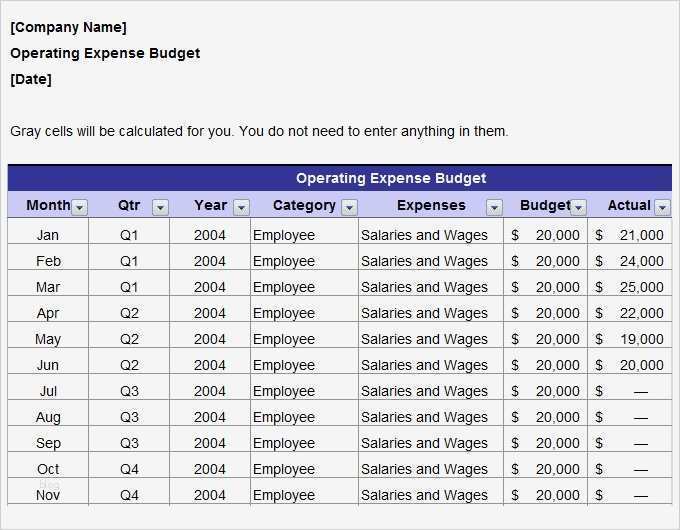Open the Budget column filter dropdown
The image size is (680, 530).
click(x=578, y=207)
